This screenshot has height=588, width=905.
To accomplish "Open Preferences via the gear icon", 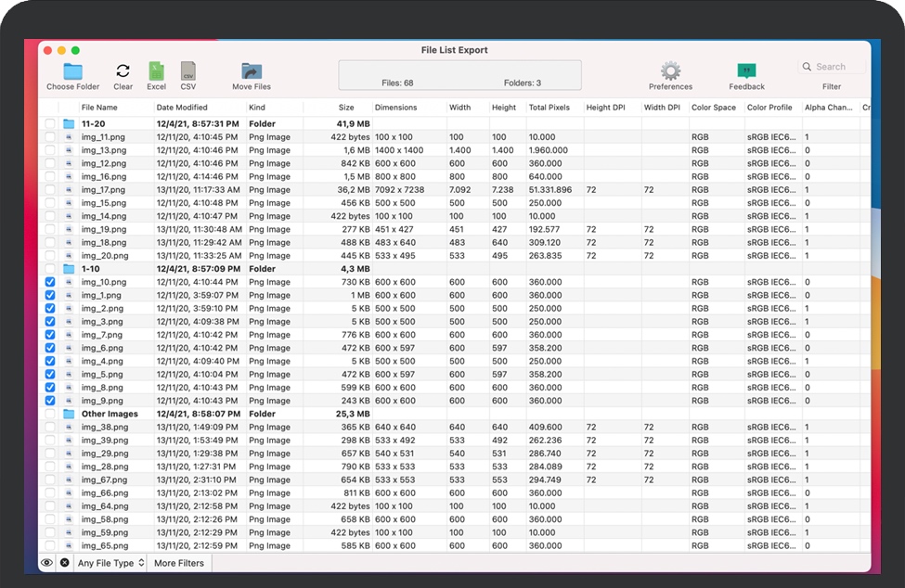I will coord(670,71).
